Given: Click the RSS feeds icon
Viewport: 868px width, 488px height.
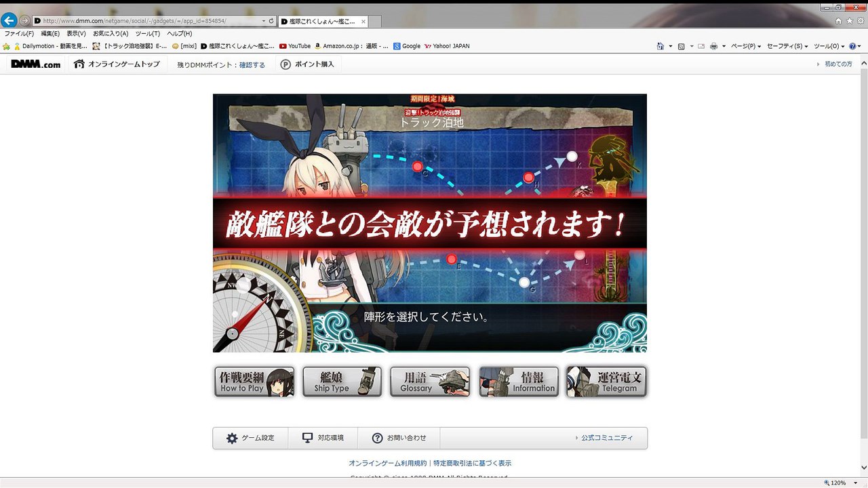Looking at the screenshot, I should point(681,46).
